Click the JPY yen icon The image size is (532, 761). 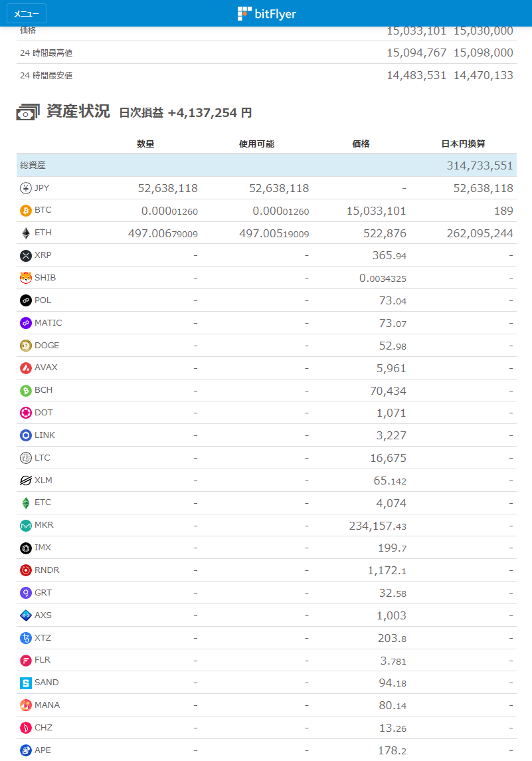(x=26, y=188)
